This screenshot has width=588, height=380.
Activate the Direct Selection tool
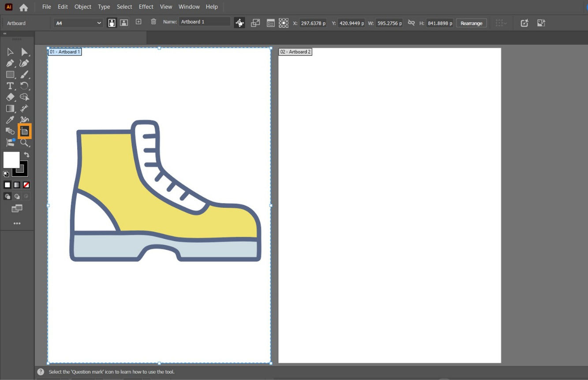(24, 52)
